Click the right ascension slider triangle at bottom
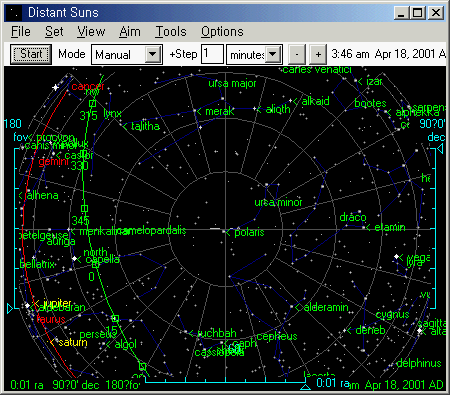Screen dimensions: 450x395 tap(305, 387)
